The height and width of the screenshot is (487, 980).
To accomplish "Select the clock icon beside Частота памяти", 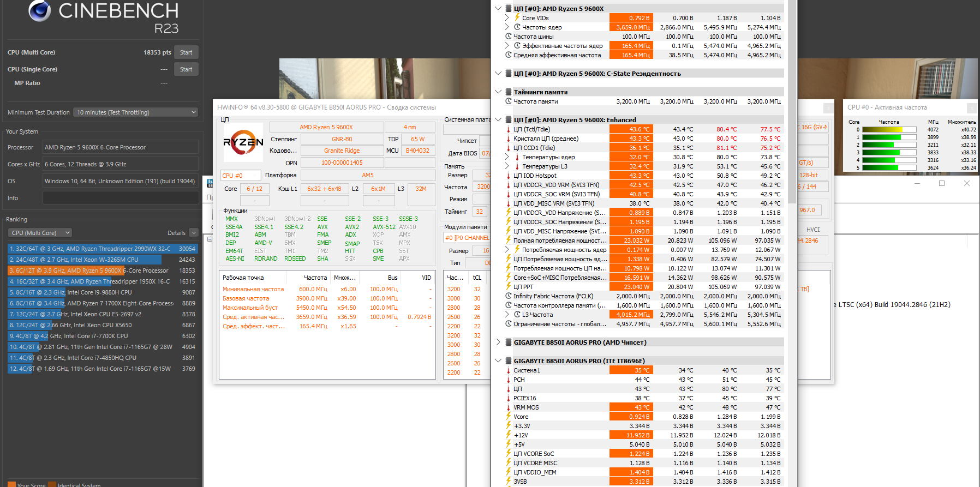I will click(x=508, y=101).
